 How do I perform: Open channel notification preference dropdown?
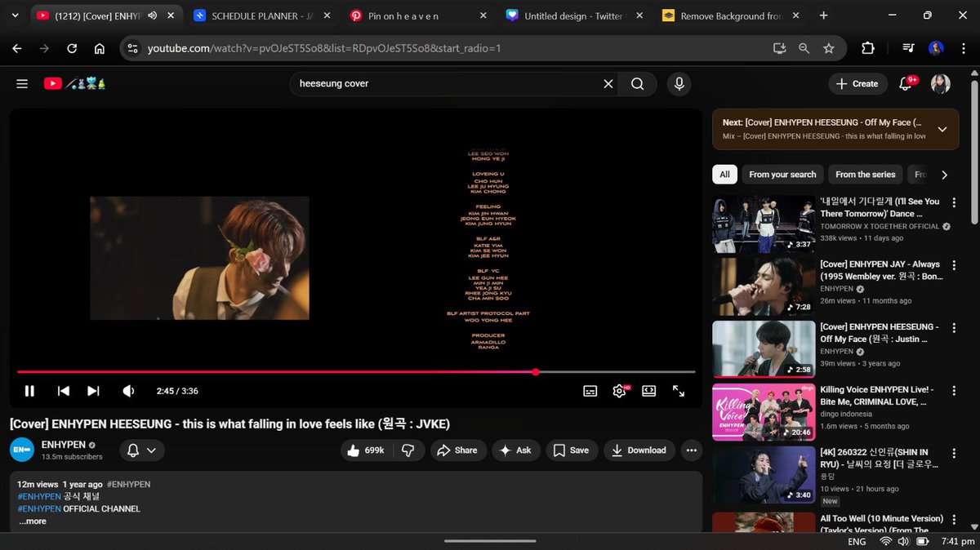(142, 450)
